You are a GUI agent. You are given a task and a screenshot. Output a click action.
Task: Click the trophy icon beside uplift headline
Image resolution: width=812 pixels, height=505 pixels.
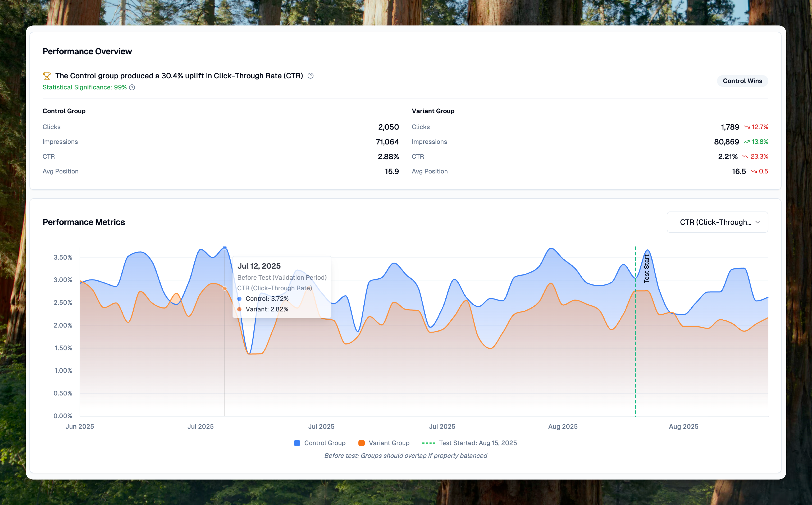tap(47, 76)
